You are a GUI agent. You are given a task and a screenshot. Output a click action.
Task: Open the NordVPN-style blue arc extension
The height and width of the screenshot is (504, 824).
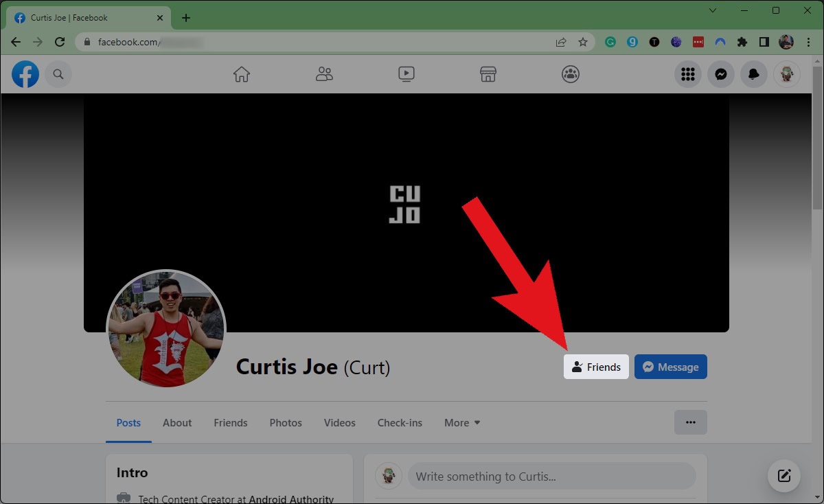pos(720,42)
